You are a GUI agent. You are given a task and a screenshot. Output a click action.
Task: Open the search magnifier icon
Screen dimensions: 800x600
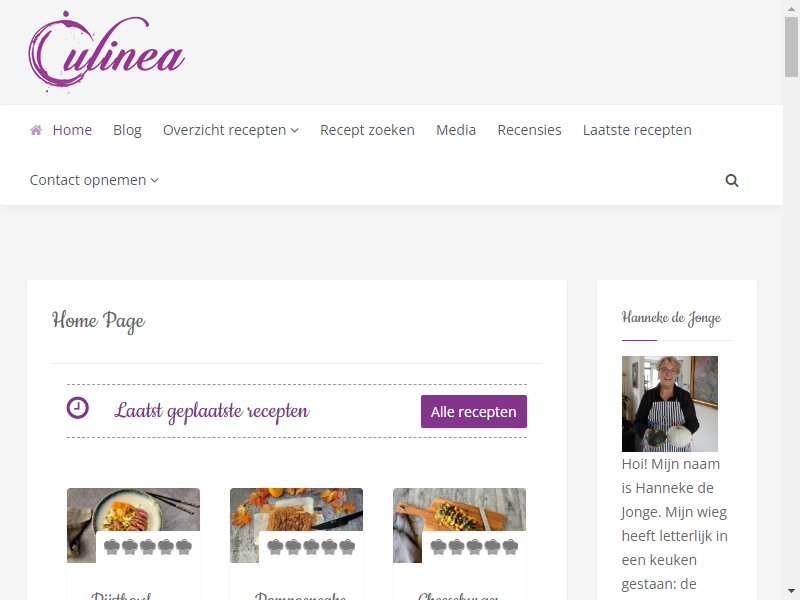(x=732, y=180)
